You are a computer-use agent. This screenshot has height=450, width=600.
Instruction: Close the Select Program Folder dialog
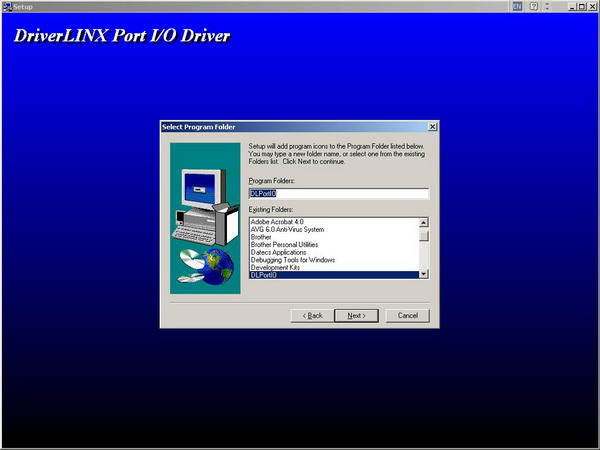(432, 127)
